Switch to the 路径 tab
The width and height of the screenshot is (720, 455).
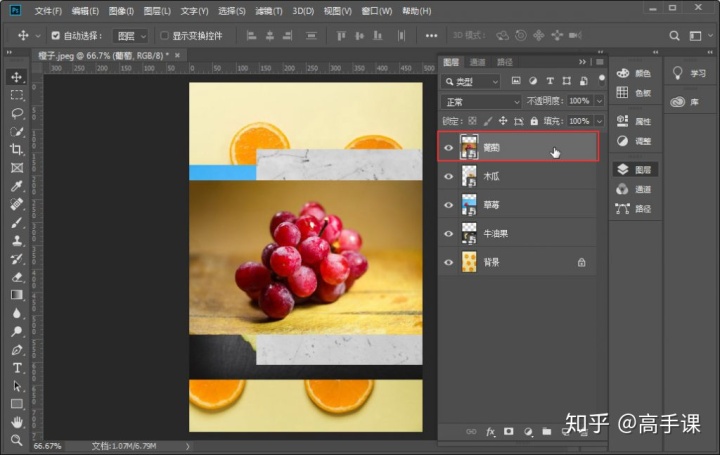tap(505, 62)
